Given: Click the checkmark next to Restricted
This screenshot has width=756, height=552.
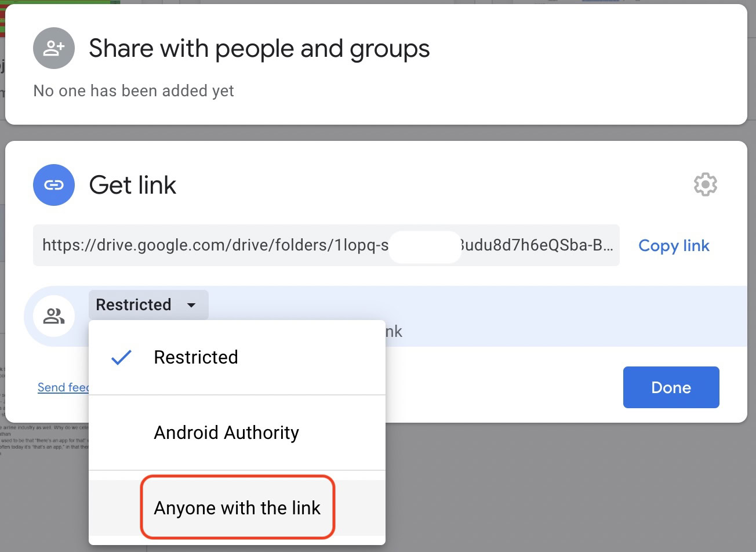Looking at the screenshot, I should coord(120,357).
